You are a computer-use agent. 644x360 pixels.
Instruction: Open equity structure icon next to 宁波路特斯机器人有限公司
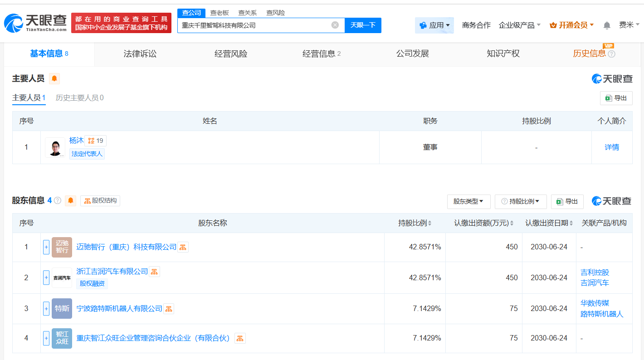click(169, 309)
